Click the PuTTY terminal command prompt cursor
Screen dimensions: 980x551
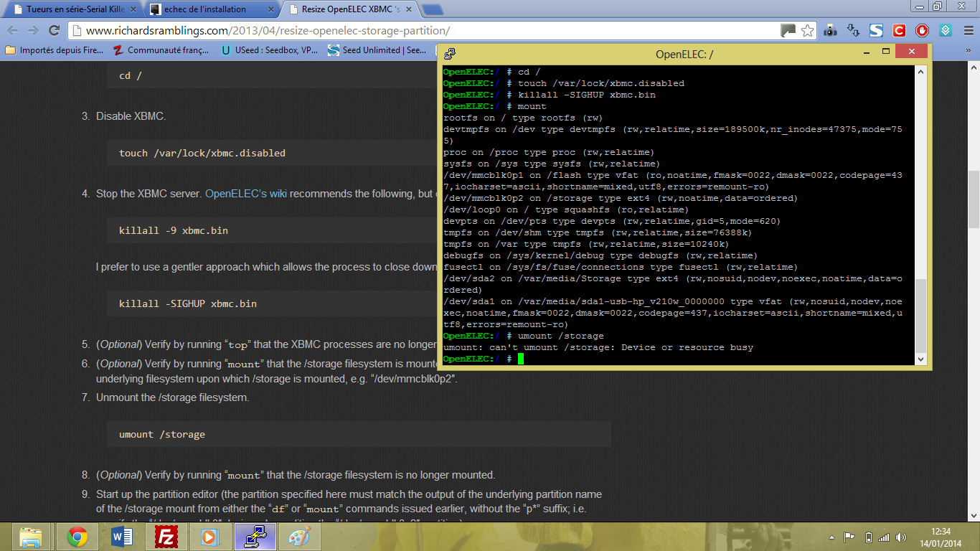521,359
